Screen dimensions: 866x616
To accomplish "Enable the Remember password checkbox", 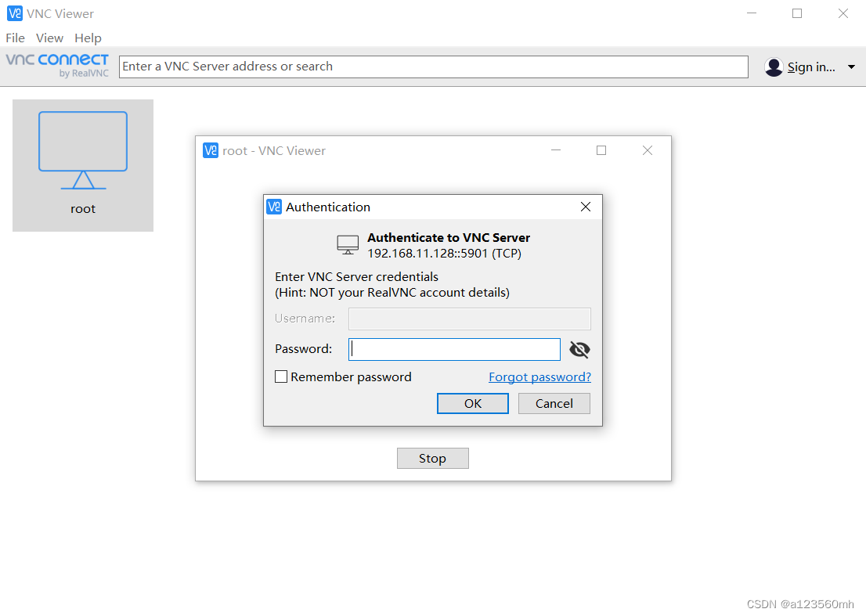I will [281, 376].
